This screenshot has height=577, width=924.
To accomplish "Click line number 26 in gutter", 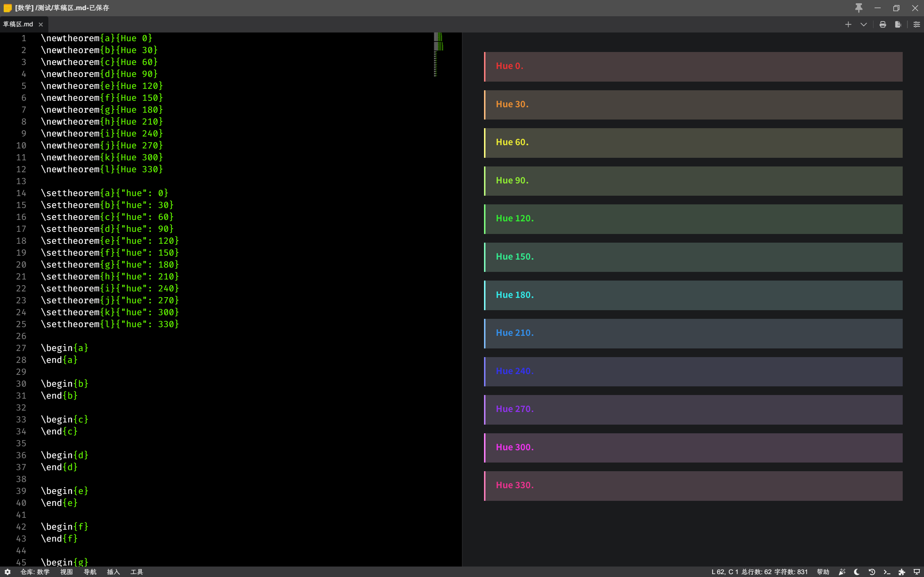I will [x=21, y=336].
